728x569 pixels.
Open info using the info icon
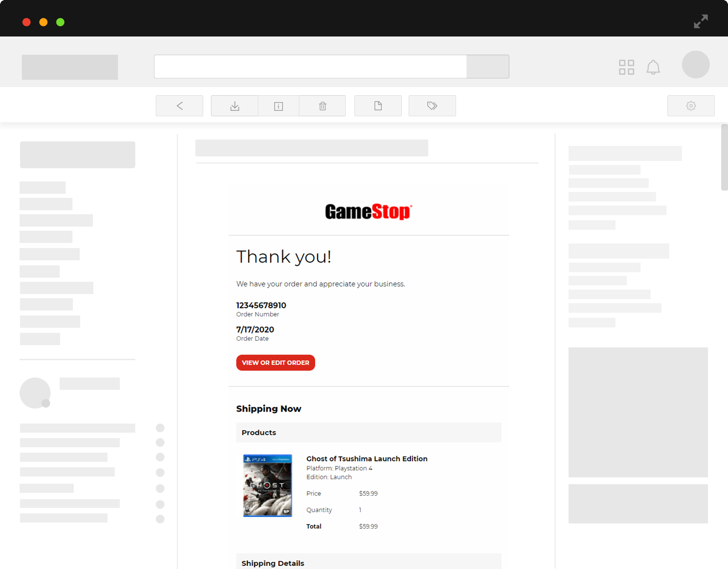(x=278, y=106)
